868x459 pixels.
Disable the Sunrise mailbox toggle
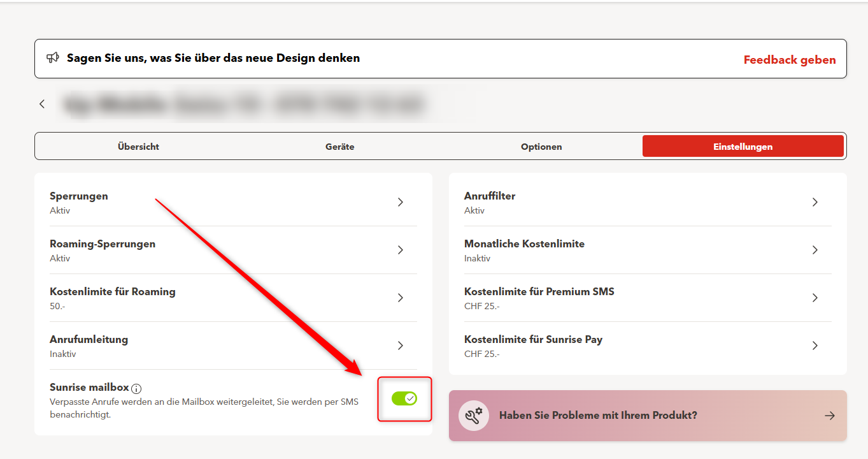point(404,398)
